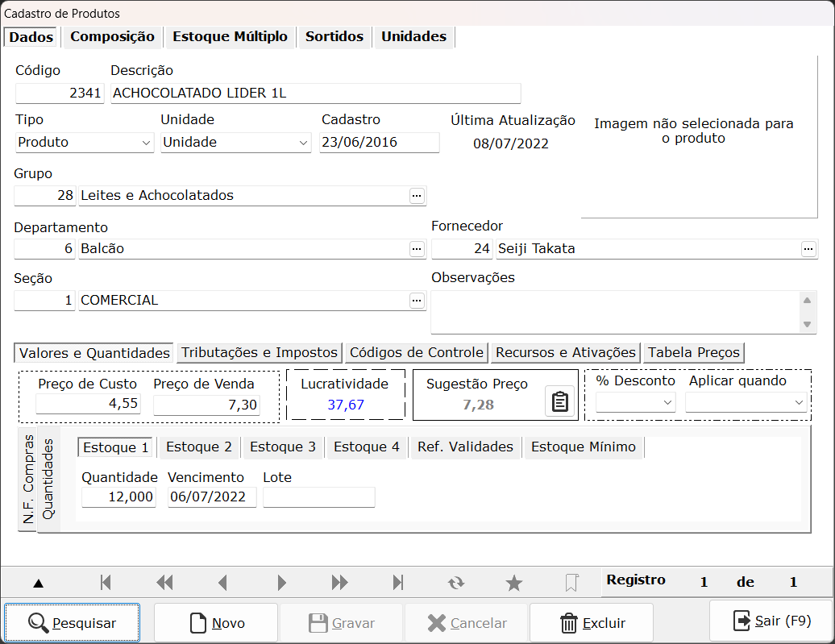This screenshot has width=835, height=644.
Task: Open the Tipo dropdown
Action: click(85, 143)
